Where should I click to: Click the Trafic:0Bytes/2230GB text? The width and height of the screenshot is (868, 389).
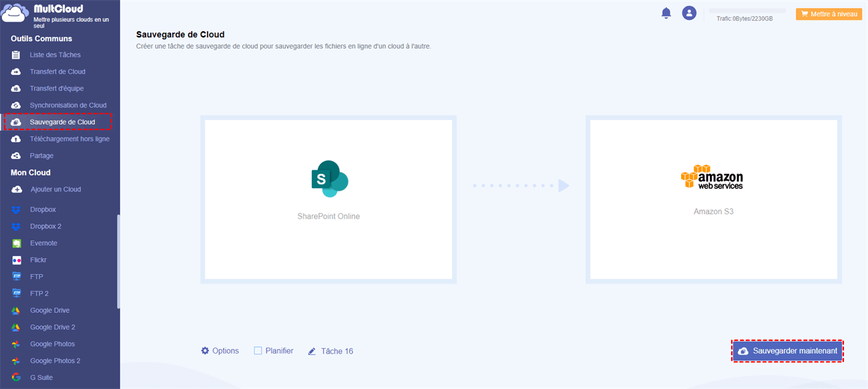[x=744, y=19]
